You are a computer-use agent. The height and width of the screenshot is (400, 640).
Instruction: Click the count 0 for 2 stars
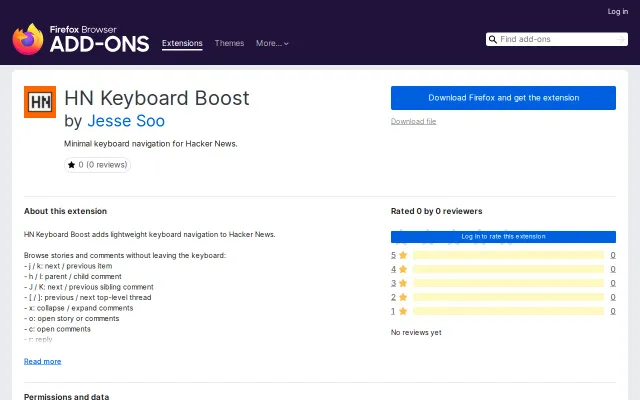click(x=613, y=297)
